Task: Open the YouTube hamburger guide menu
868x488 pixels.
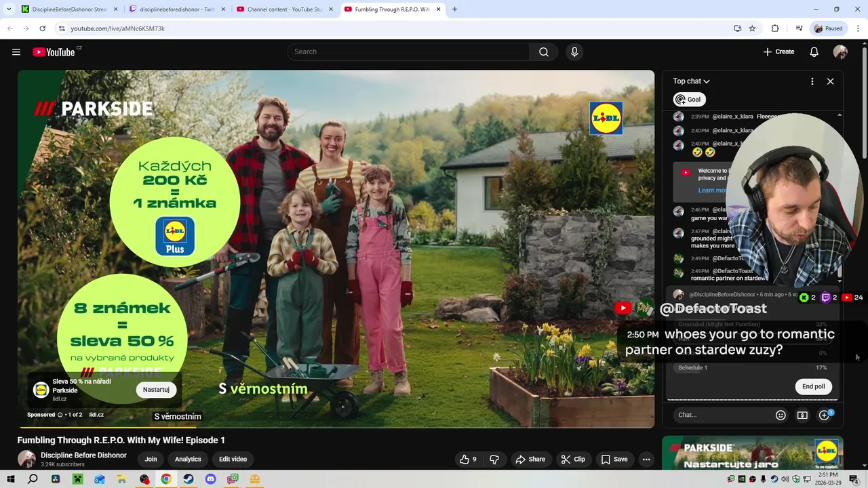Action: click(16, 52)
